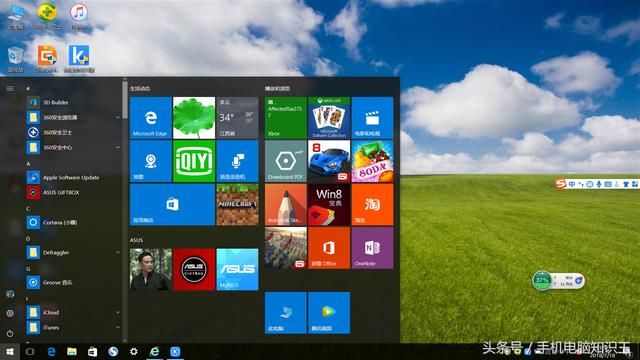The image size is (640, 360).
Task: Open the This PC tile
Action: (286, 313)
